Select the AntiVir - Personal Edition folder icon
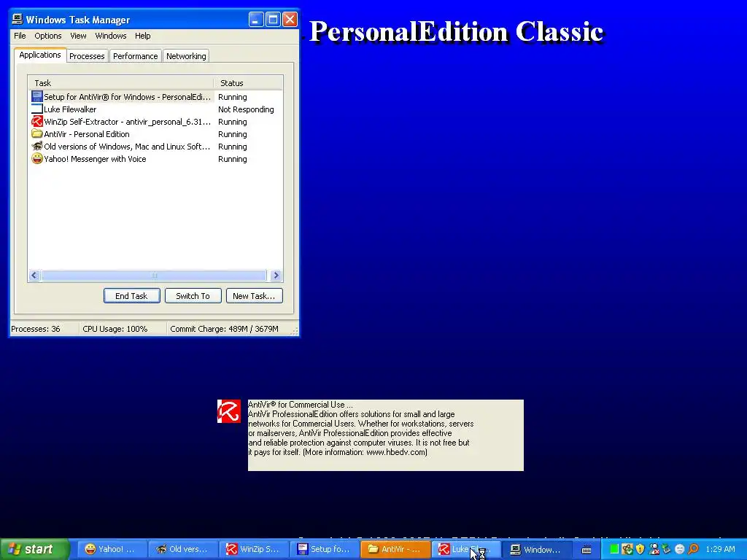Image resolution: width=747 pixels, height=560 pixels. point(37,134)
